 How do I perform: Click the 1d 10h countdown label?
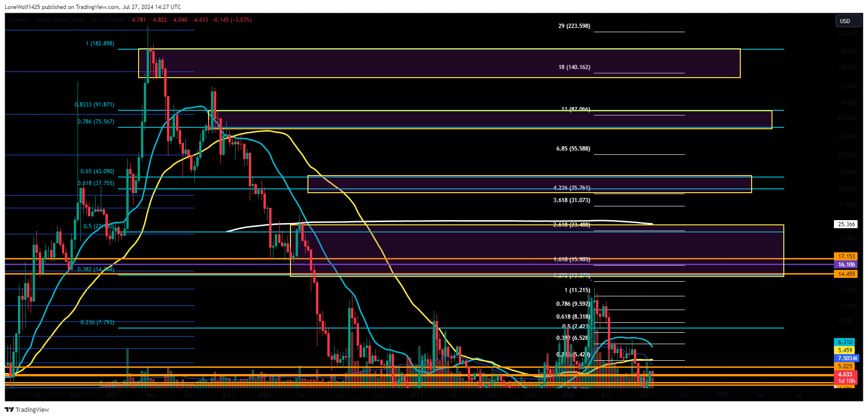tap(845, 381)
